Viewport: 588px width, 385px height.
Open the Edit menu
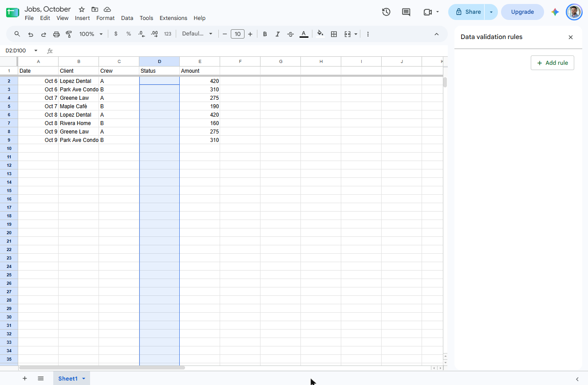(x=45, y=18)
